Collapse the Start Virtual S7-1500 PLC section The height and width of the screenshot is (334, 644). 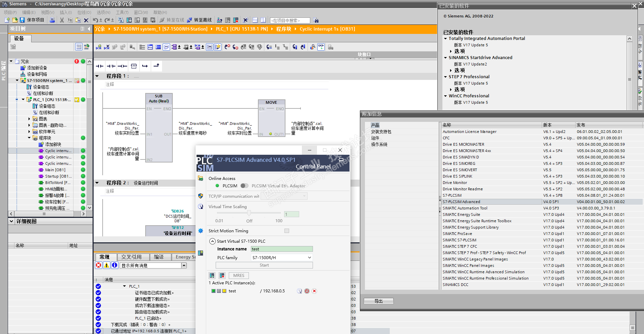coord(212,241)
